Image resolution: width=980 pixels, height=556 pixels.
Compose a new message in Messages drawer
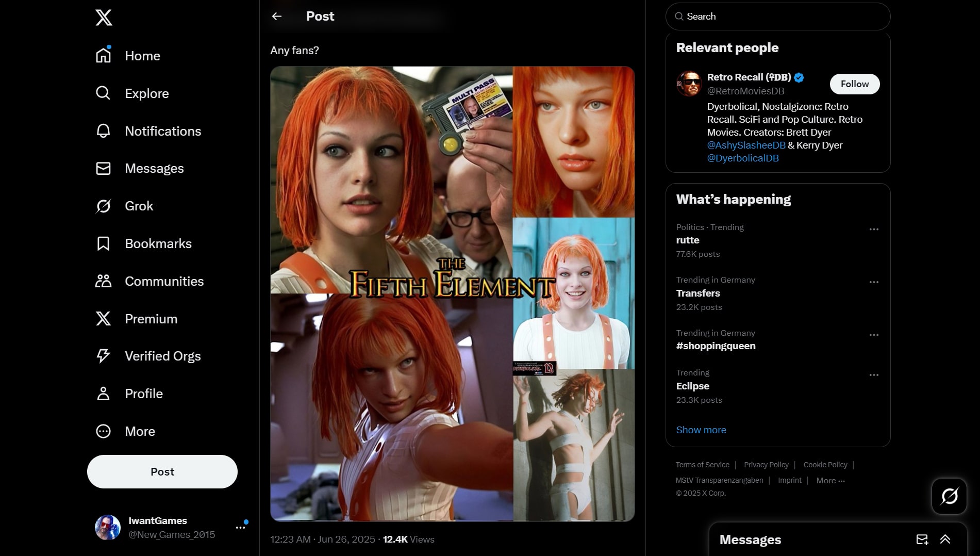pos(922,539)
